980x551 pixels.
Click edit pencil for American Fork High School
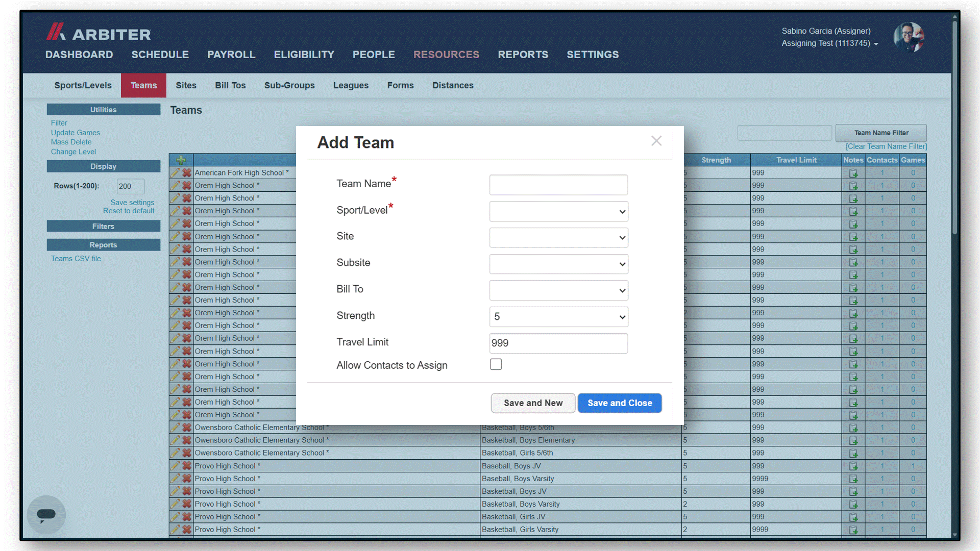tap(175, 172)
